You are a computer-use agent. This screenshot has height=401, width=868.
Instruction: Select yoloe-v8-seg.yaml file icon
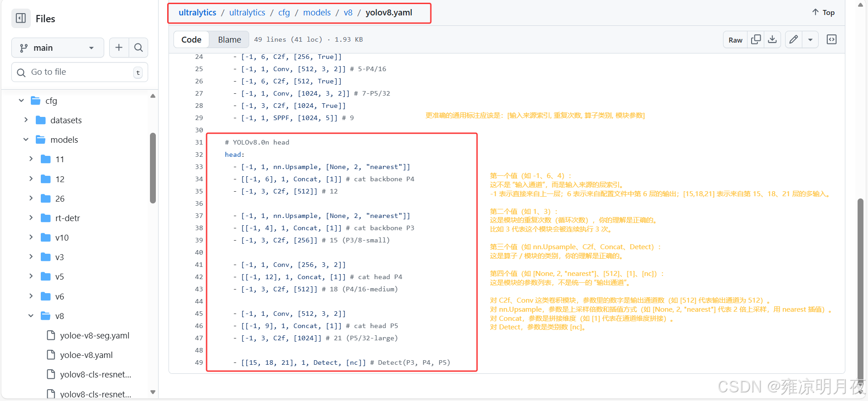51,335
